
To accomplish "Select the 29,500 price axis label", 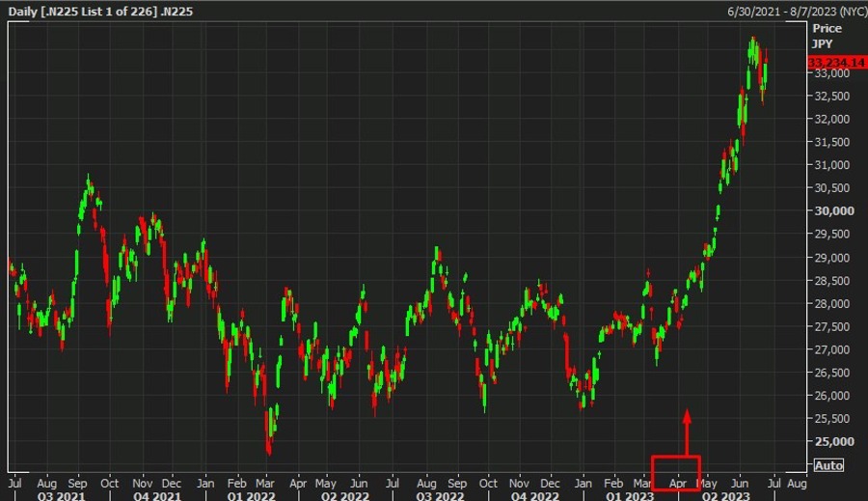I will [831, 234].
